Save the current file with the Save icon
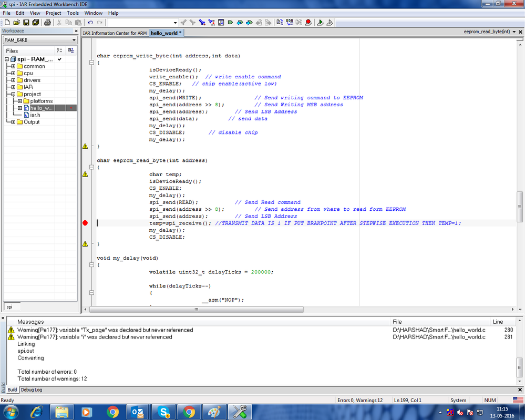This screenshot has height=420, width=525. (26, 23)
